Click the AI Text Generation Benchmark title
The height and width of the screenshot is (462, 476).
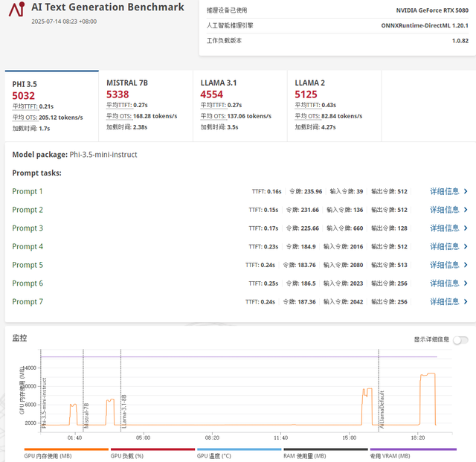108,7
